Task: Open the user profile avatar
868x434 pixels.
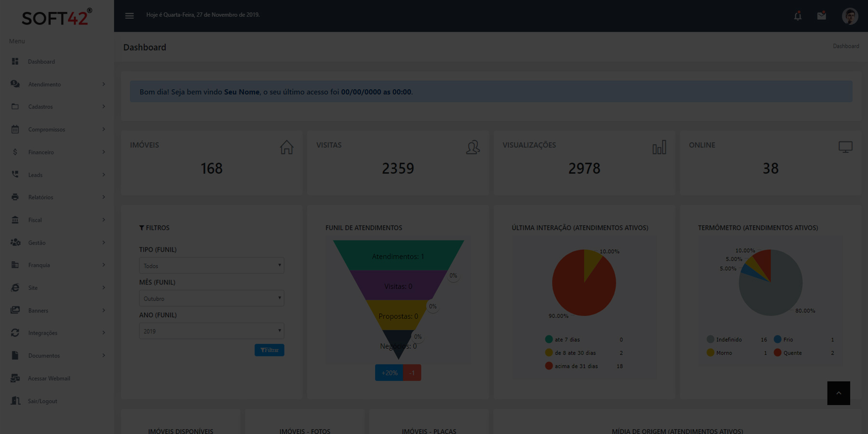Action: (850, 16)
